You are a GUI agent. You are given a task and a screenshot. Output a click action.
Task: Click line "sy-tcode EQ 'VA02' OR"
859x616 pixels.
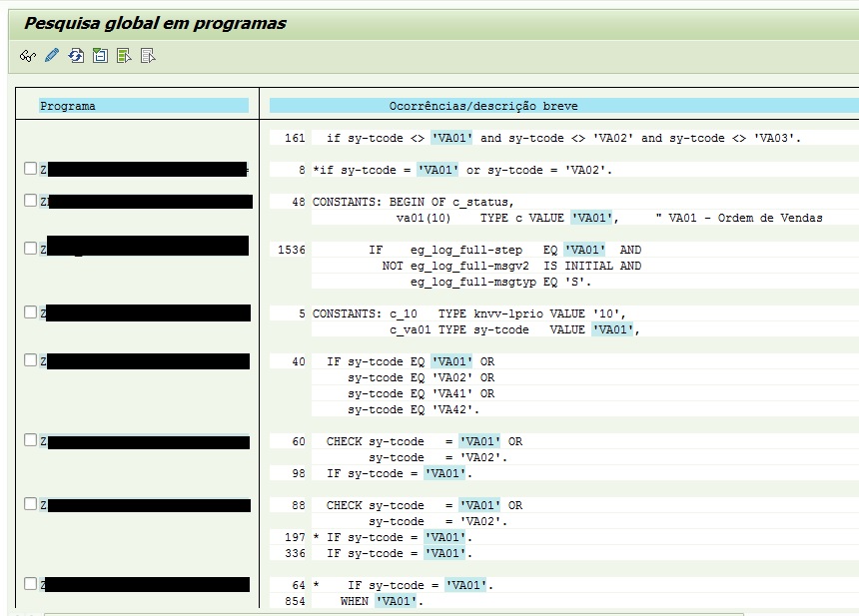[x=421, y=377]
